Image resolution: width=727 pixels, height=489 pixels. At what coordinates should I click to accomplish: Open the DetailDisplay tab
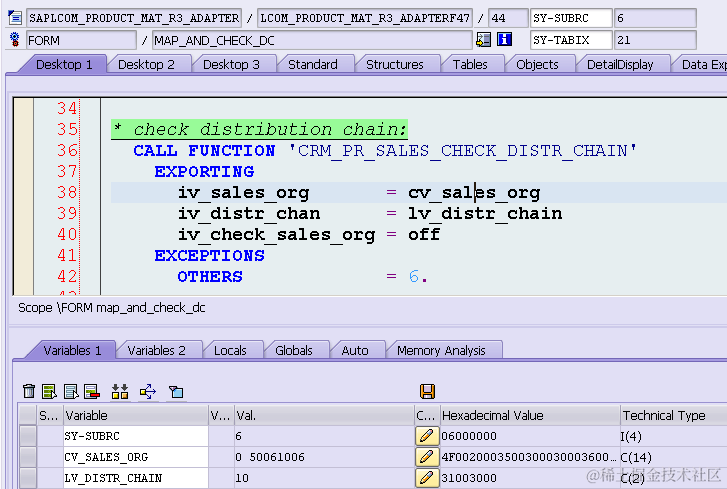(x=620, y=64)
